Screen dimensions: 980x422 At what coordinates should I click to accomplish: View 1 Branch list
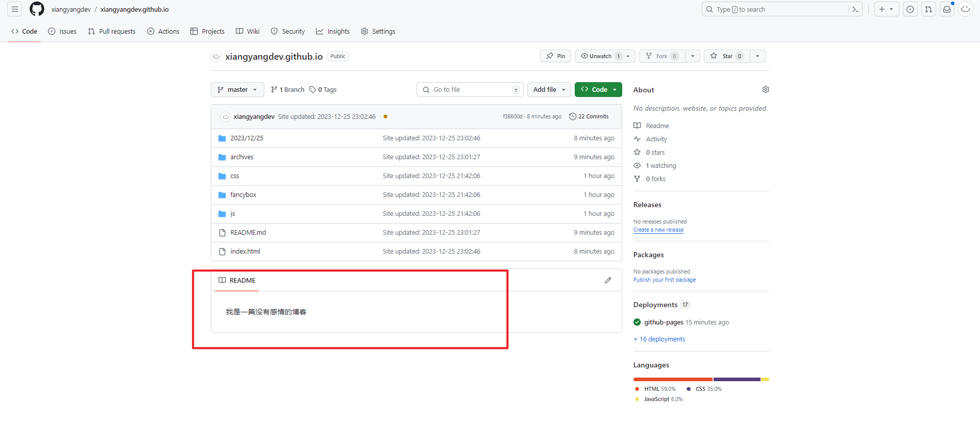tap(287, 89)
